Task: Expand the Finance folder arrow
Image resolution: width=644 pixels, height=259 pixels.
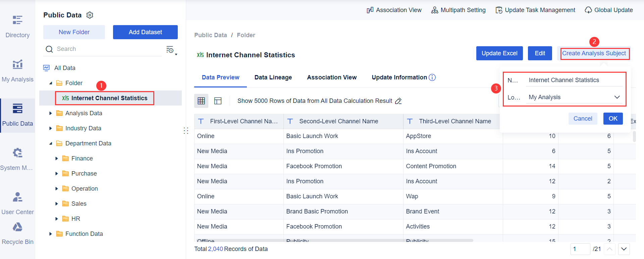Action: tap(57, 158)
